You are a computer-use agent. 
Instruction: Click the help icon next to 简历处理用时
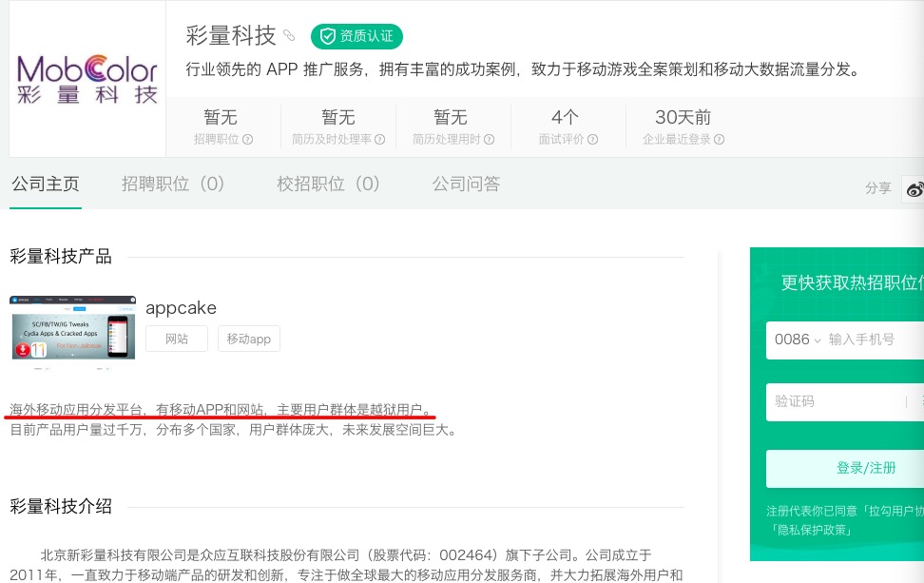click(490, 140)
